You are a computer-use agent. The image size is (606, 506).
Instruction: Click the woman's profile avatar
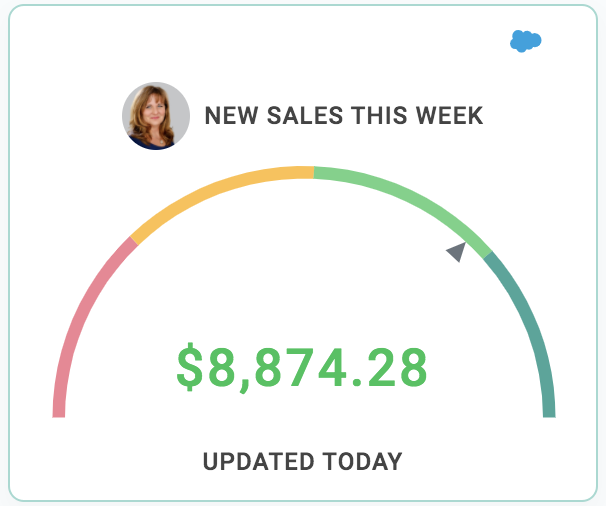(156, 116)
